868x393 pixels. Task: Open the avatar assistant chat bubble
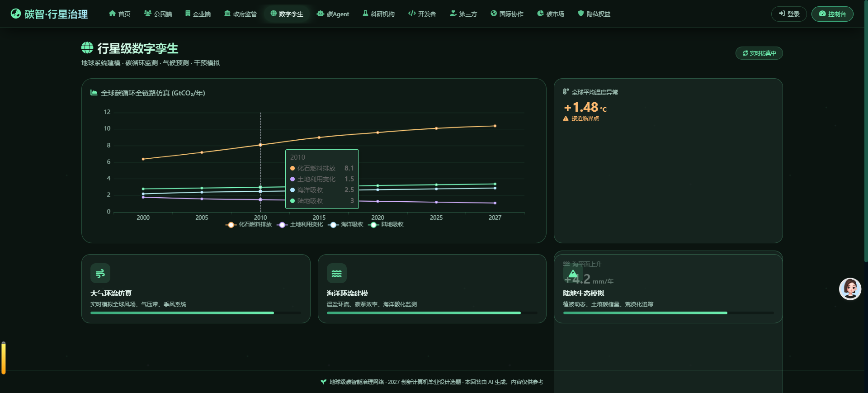(x=850, y=289)
